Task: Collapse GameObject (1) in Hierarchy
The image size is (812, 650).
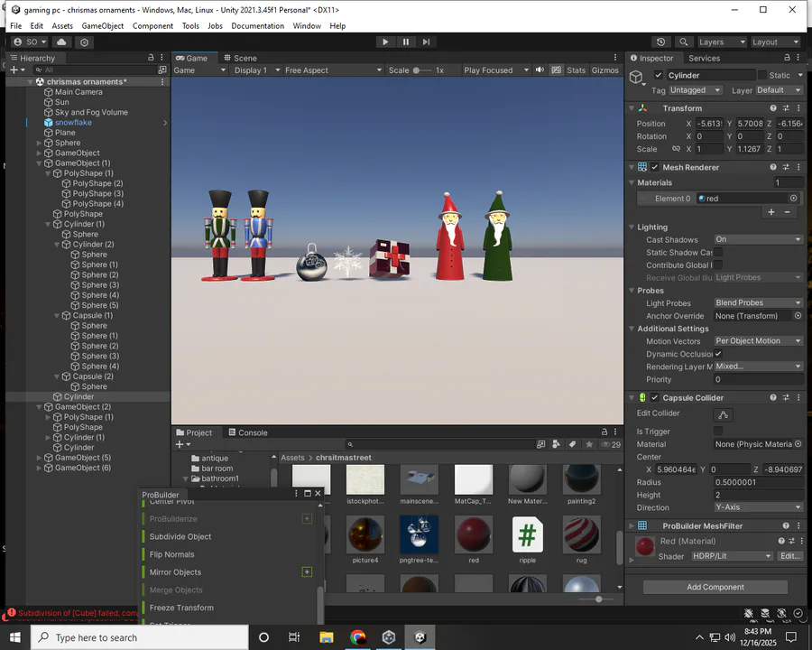Action: click(39, 162)
